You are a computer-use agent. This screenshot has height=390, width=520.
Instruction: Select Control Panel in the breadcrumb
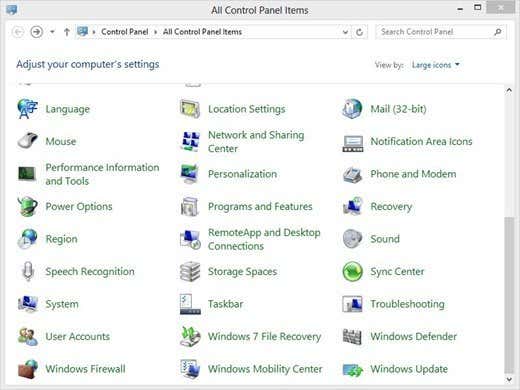click(125, 32)
